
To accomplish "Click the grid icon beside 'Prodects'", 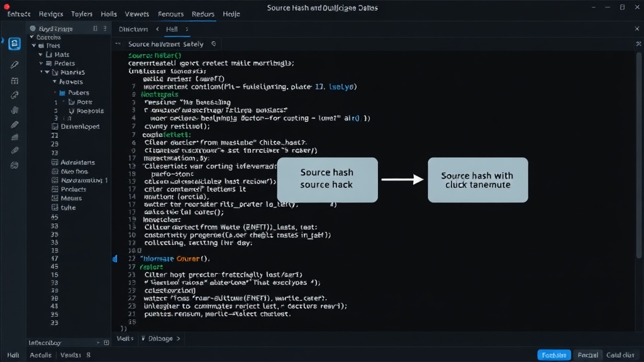I will click(x=55, y=189).
